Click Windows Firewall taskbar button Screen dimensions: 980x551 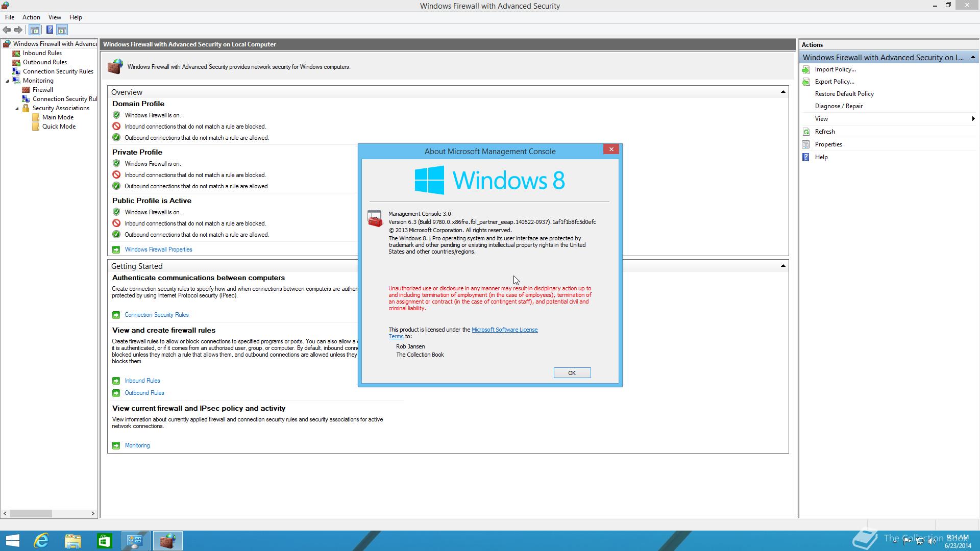click(x=167, y=541)
